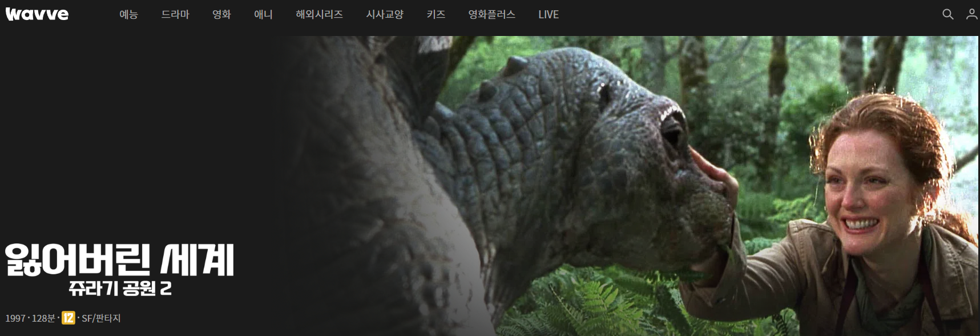Click the 128분 runtime text

43,318
